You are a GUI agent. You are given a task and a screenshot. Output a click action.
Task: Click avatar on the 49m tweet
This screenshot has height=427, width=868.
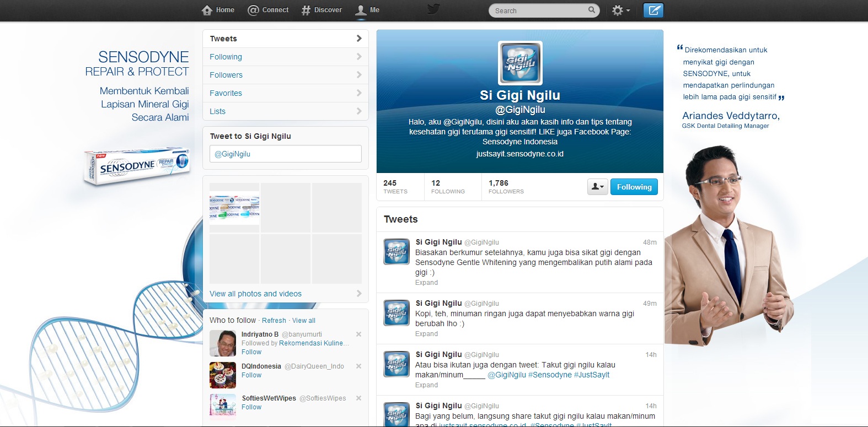tap(397, 313)
